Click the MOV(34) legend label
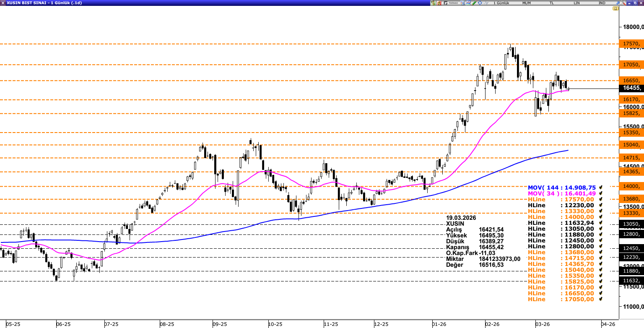Screen dimensions: 644x328 point(543,193)
